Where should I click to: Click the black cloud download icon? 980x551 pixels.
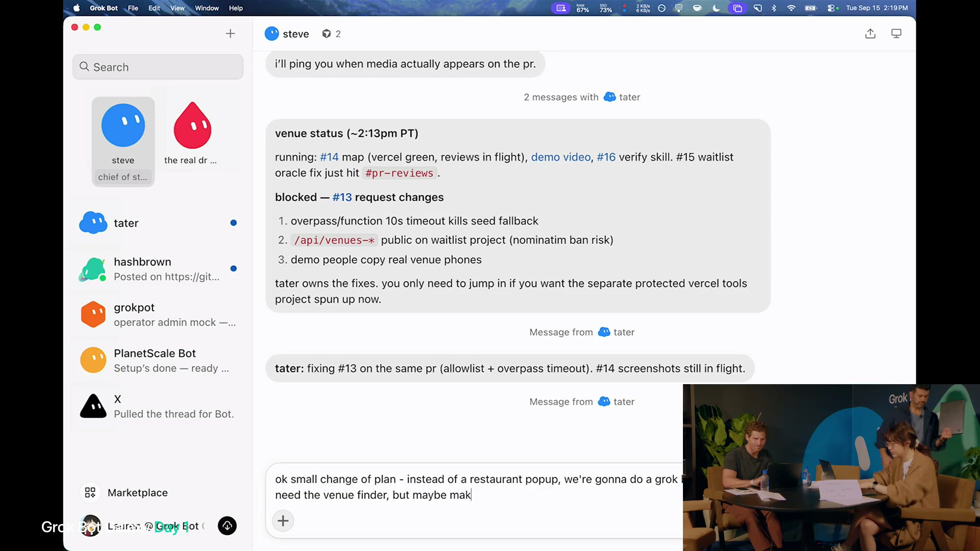(227, 526)
